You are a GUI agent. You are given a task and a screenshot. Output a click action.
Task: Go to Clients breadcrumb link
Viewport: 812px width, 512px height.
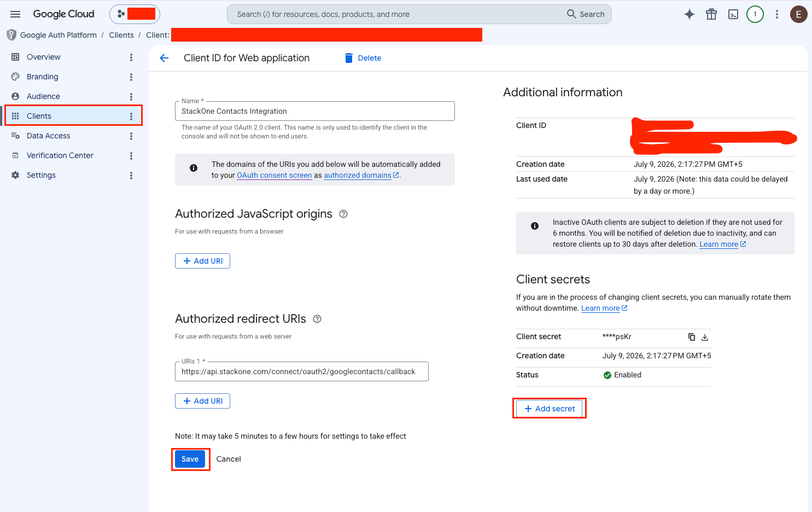pyautogui.click(x=121, y=35)
